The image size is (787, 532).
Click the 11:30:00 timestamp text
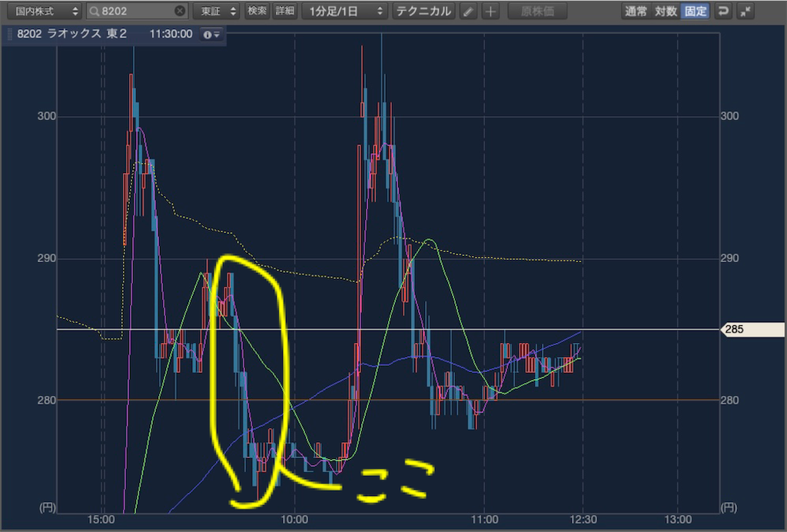coord(171,34)
